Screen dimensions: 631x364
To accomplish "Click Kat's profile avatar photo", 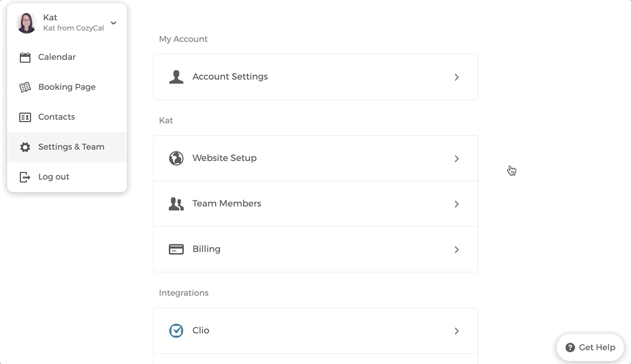I will coord(27,23).
